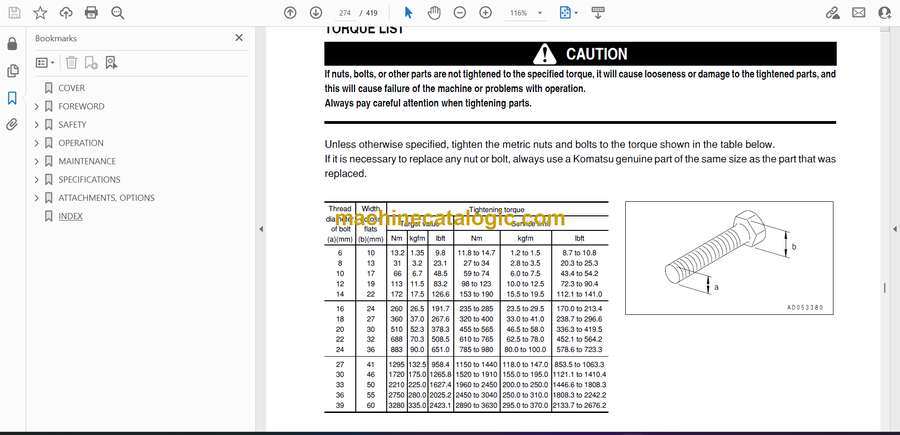Click the upload to cloud icon
900x435 pixels.
tap(66, 13)
